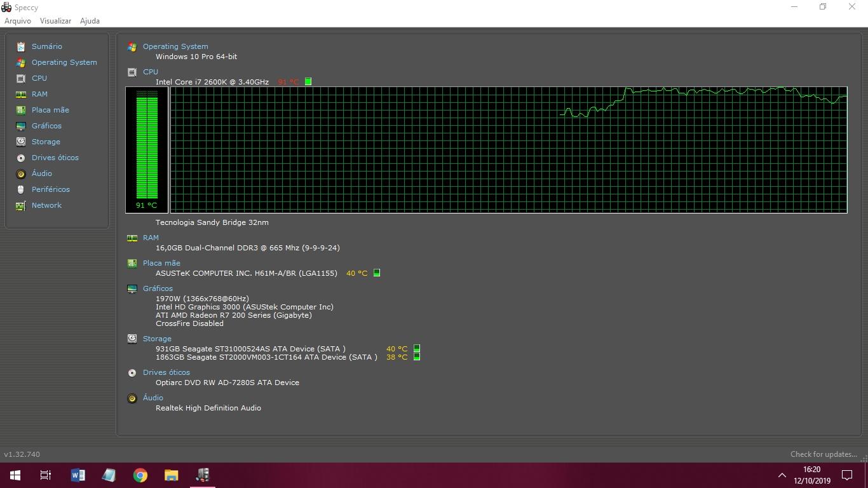Open the Placa mãe heading link

(161, 263)
